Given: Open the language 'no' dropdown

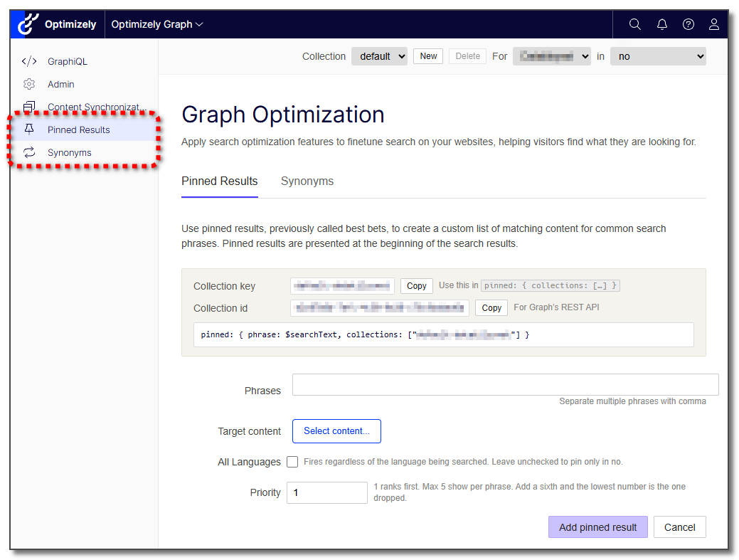Looking at the screenshot, I should coord(658,56).
